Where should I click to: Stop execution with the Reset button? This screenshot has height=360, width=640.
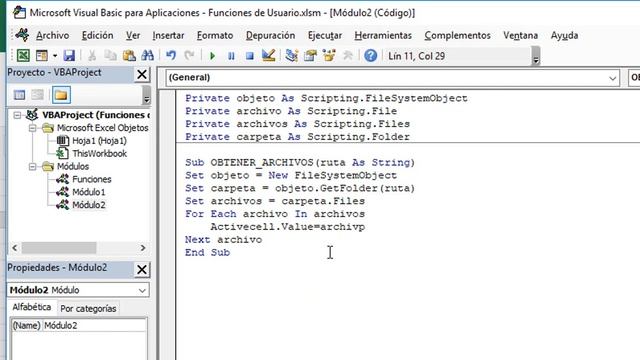[x=250, y=56]
